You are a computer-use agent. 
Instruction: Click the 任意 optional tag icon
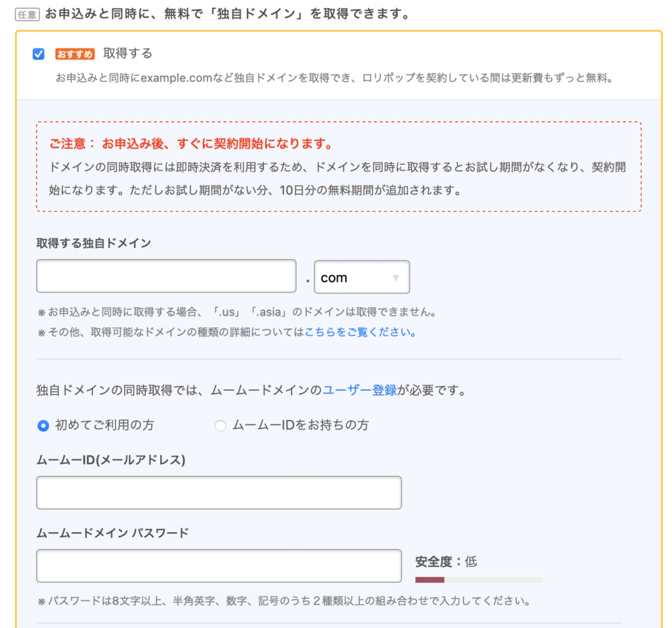click(x=28, y=14)
